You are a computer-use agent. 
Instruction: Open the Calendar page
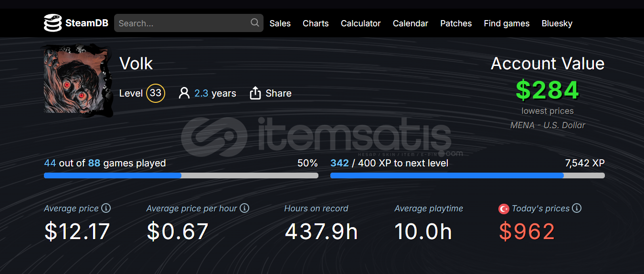click(x=411, y=23)
